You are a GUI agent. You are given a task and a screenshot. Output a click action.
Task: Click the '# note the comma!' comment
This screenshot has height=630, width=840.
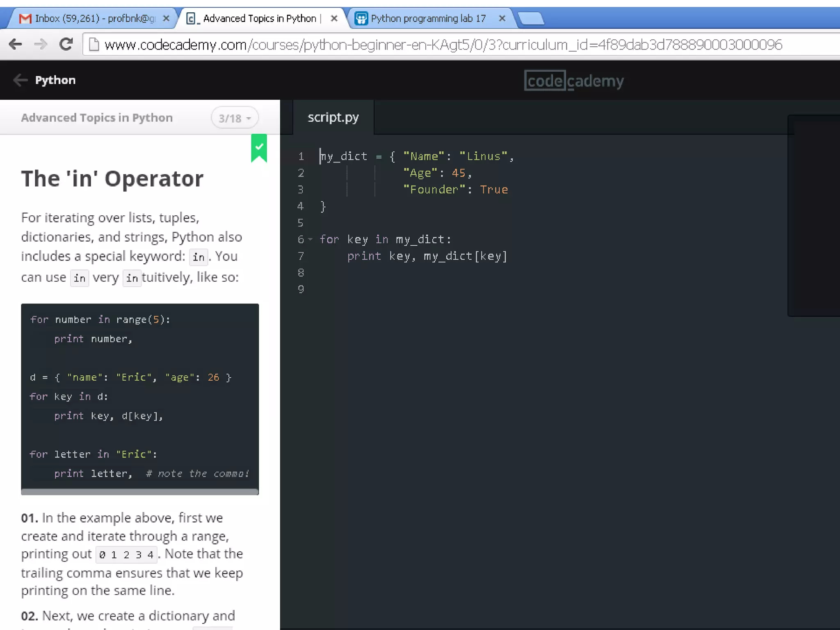(197, 474)
